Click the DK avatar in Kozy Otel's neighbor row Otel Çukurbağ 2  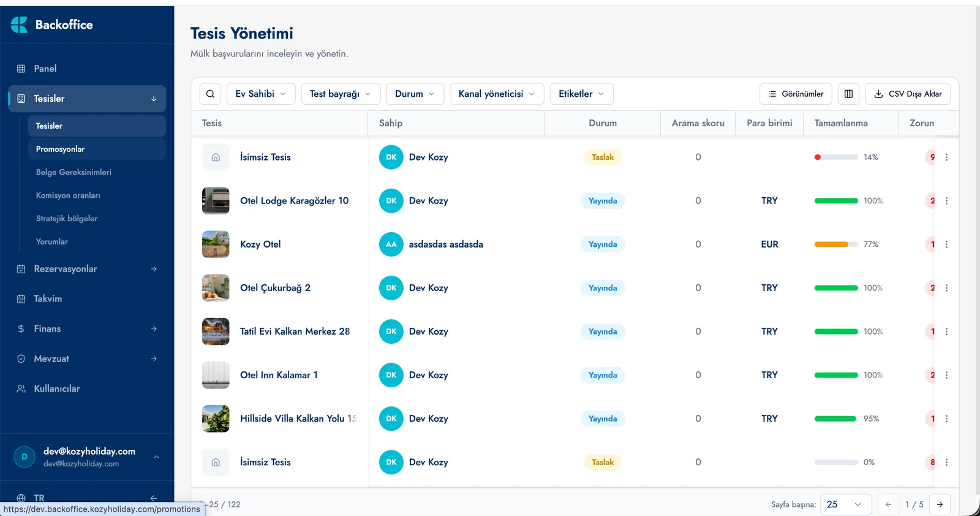[x=391, y=288]
